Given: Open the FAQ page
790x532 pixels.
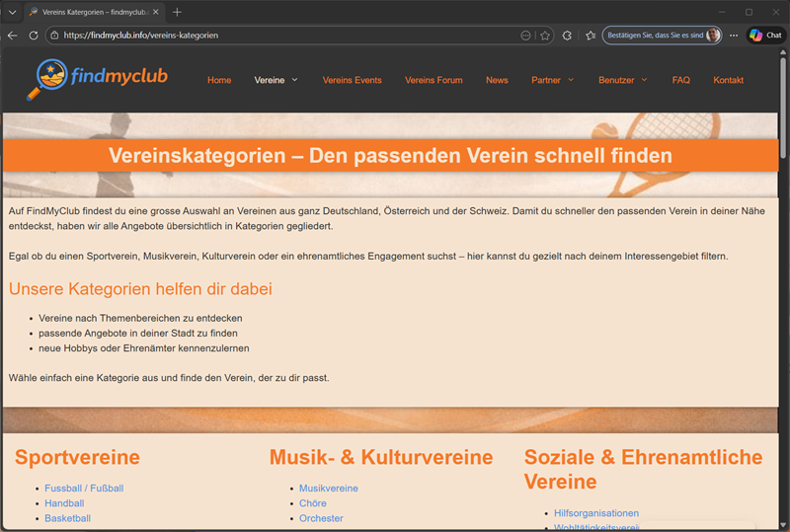Looking at the screenshot, I should tap(680, 80).
